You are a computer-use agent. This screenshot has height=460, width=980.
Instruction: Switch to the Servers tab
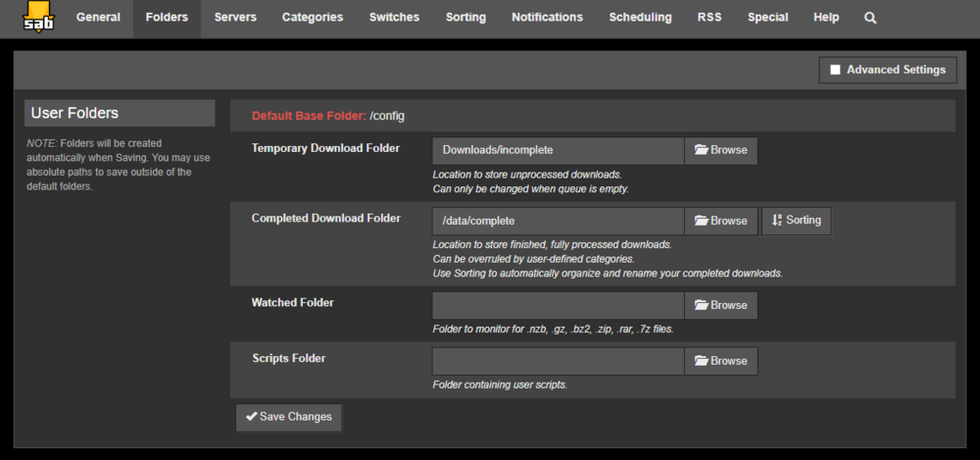click(235, 18)
